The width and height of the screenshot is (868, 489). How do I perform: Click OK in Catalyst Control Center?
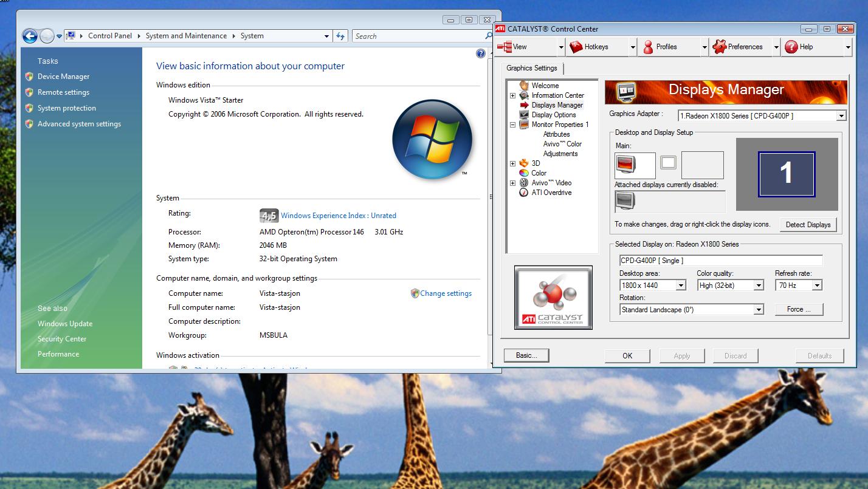pyautogui.click(x=627, y=356)
